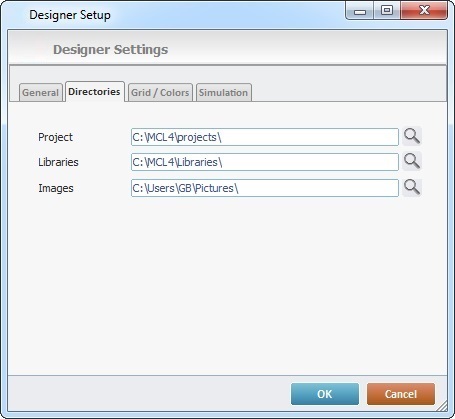
Task: Minimize the Designer Setup window
Action: (x=360, y=11)
